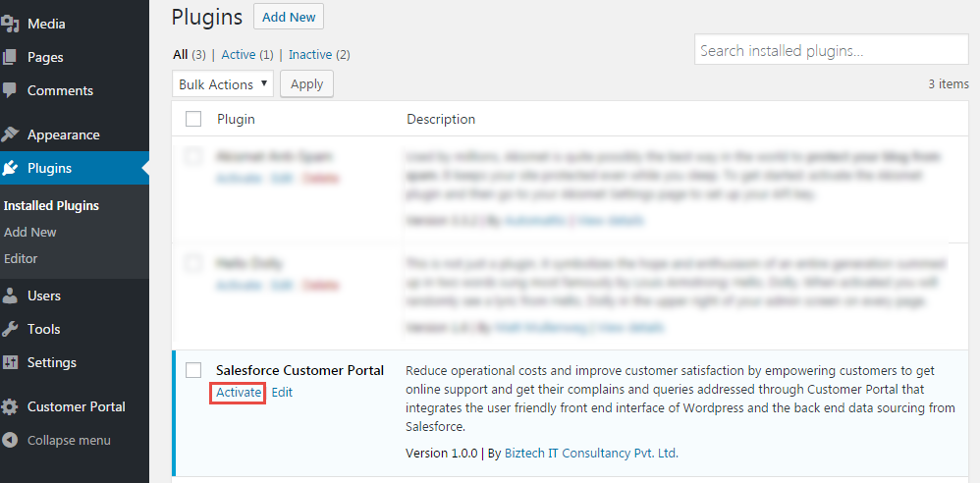Focus the Search installed plugins field

click(831, 50)
